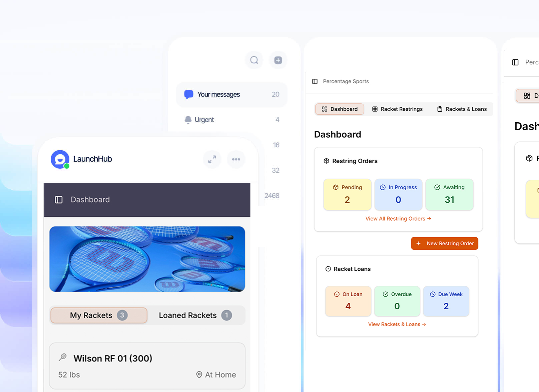Click the package icon next to Restring Orders
This screenshot has width=539, height=392.
tap(326, 161)
